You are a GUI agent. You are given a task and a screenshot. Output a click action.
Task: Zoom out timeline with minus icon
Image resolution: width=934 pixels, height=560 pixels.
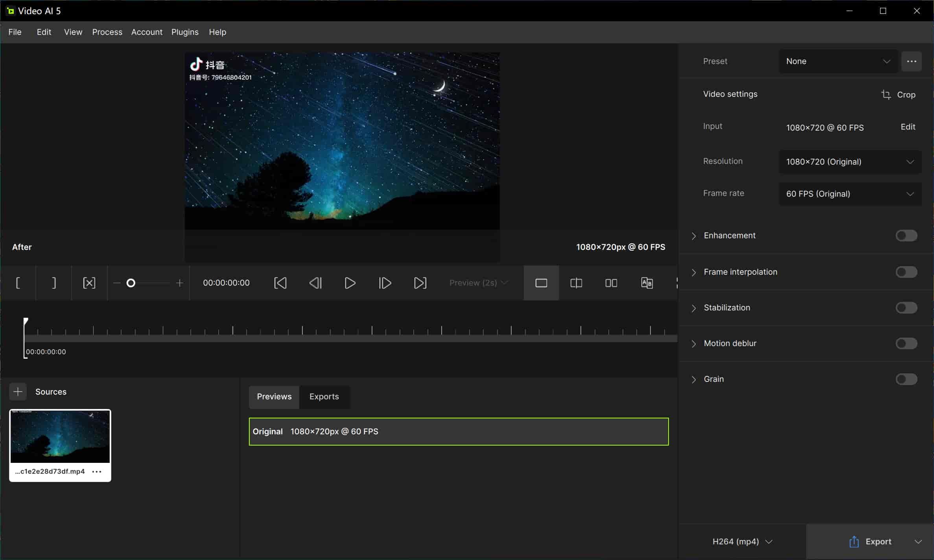[117, 283]
